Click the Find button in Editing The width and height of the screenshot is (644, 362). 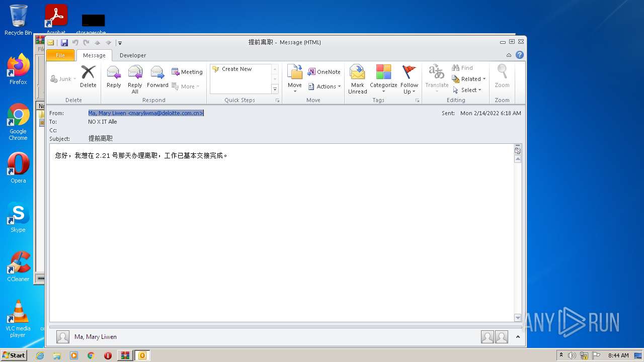coord(462,68)
